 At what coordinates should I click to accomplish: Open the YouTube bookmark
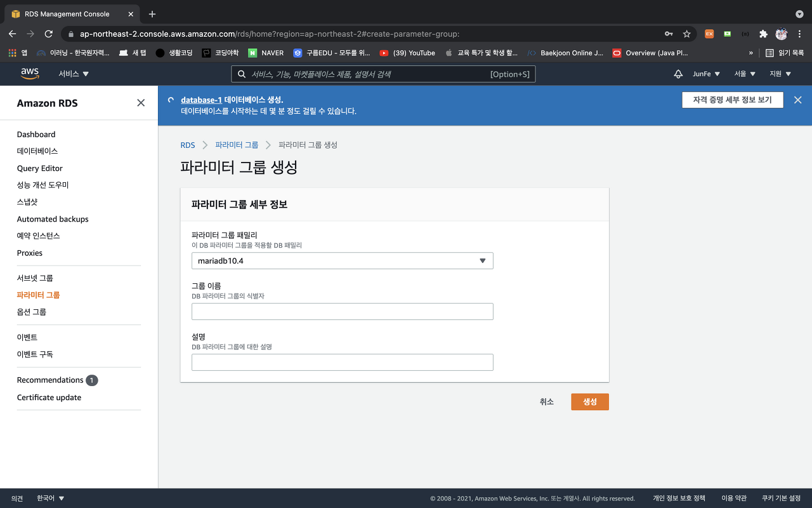407,53
